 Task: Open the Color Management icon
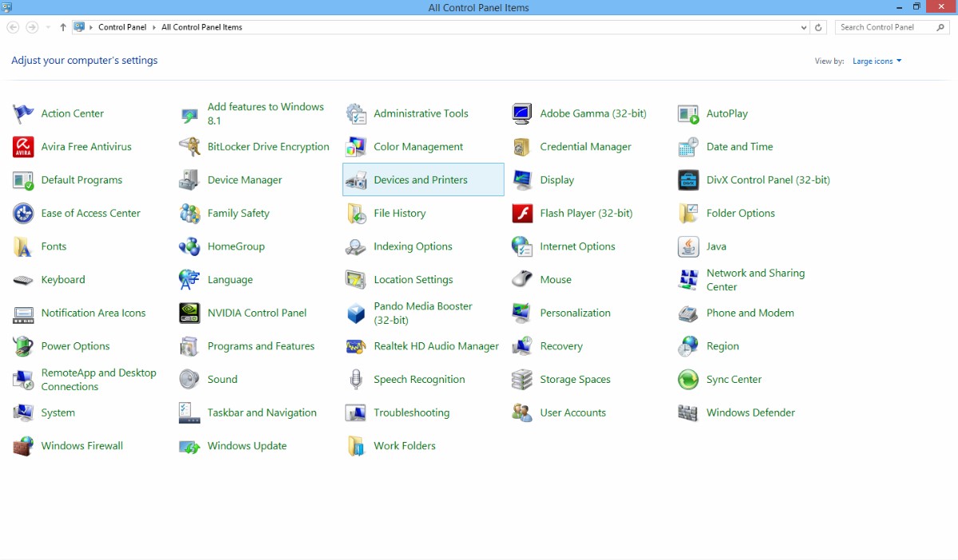pos(356,147)
